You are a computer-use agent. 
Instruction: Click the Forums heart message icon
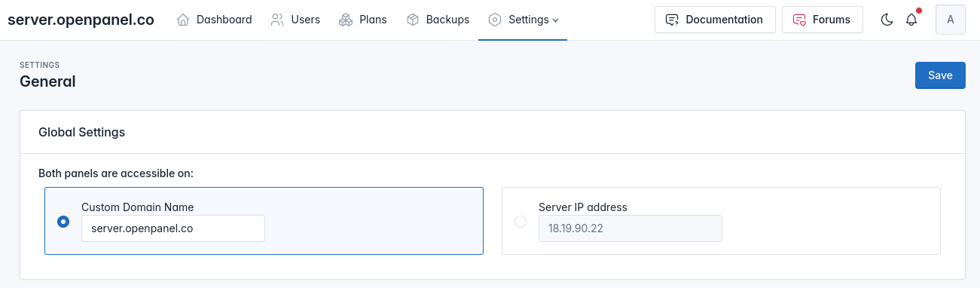pos(800,20)
